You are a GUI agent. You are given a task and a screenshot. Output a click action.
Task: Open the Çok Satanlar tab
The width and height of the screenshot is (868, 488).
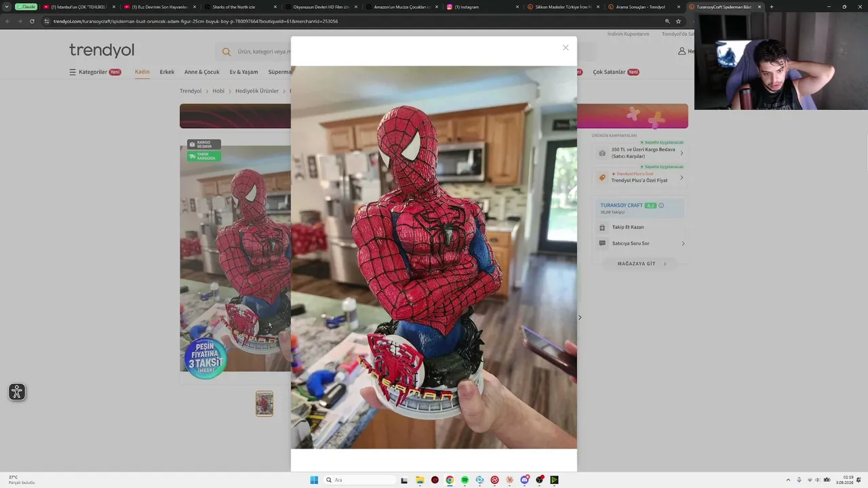(616, 72)
